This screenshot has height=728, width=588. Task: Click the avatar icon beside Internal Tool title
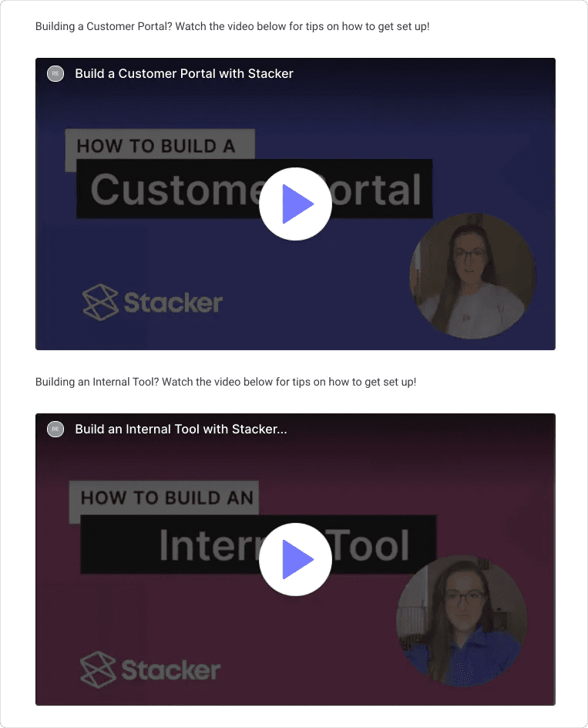[x=55, y=429]
